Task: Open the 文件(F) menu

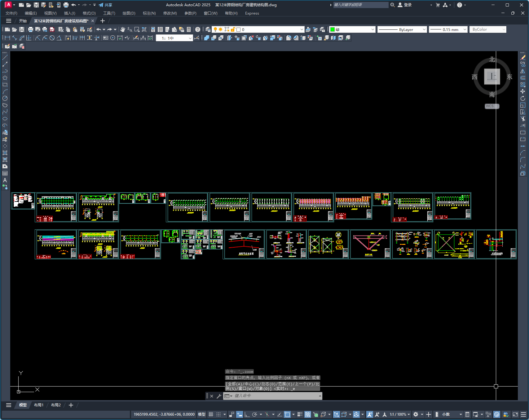Action: [x=11, y=13]
